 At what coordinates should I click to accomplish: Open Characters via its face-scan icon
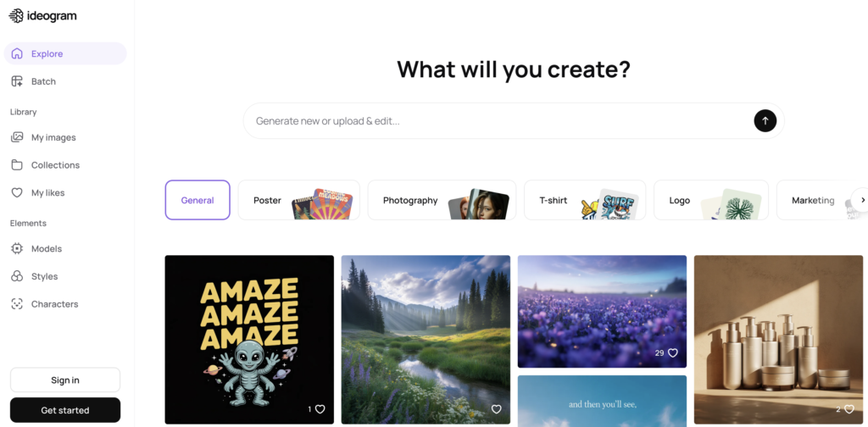(17, 303)
